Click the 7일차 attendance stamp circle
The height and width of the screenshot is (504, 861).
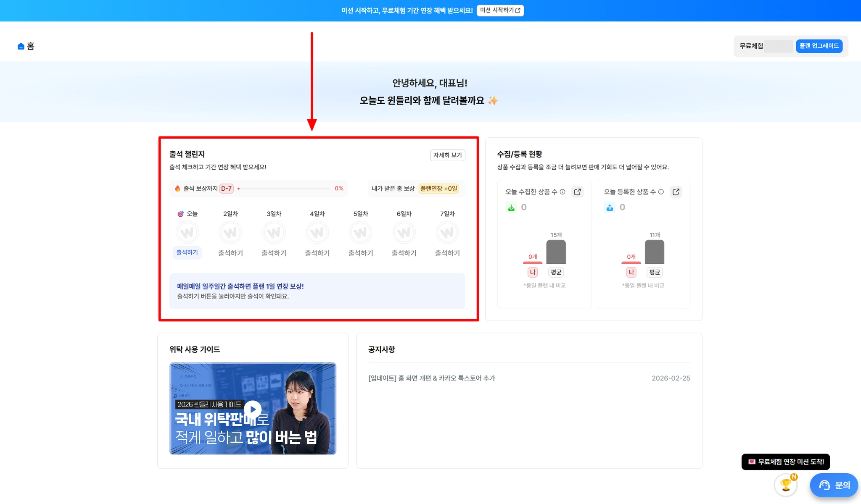(447, 232)
